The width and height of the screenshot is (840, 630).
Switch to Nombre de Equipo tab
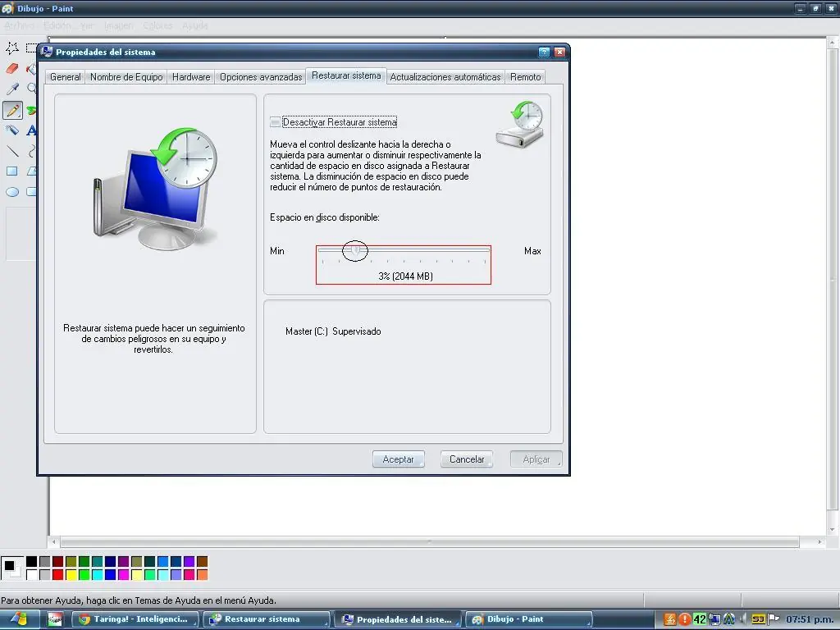click(126, 77)
